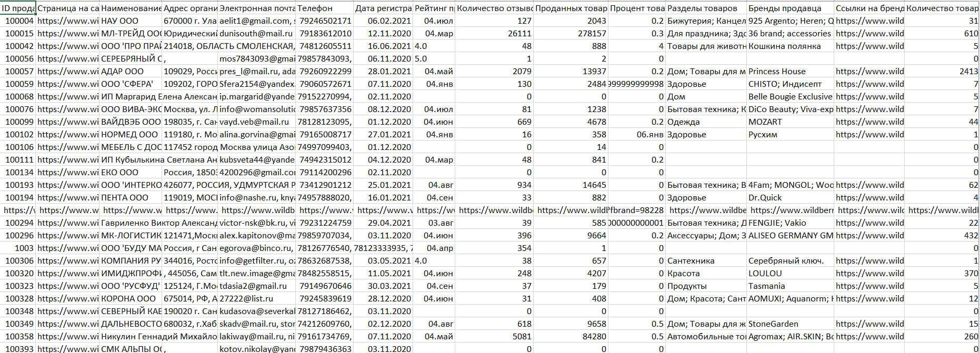Select brand cell 'Кошкина полянка'

790,46
